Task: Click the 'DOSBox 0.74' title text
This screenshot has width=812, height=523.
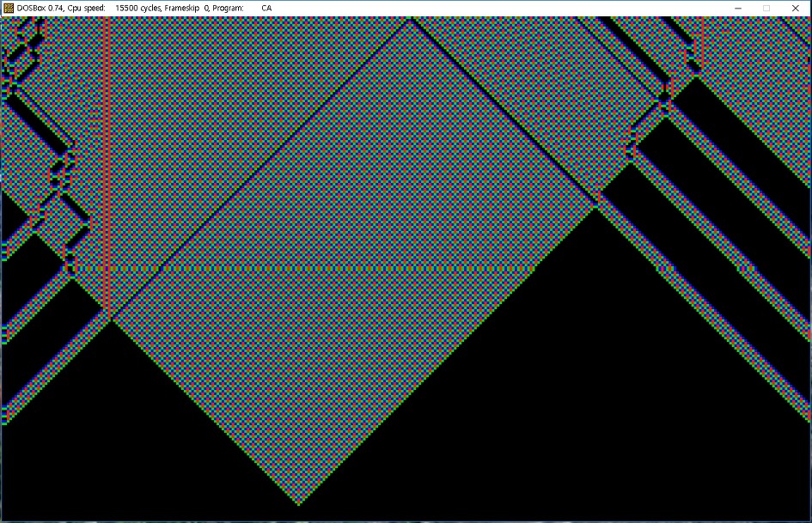Action: click(40, 9)
